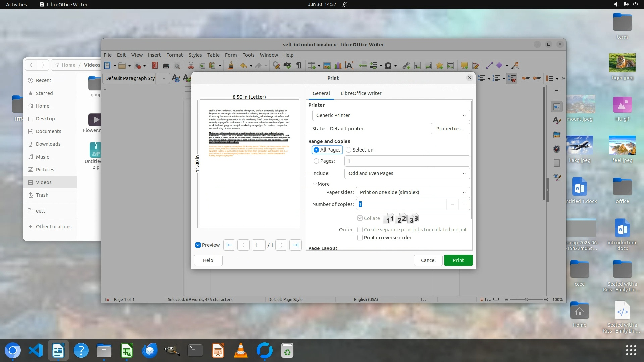644x362 pixels.
Task: Uncheck the Preview checkbox
Action: [x=198, y=245]
